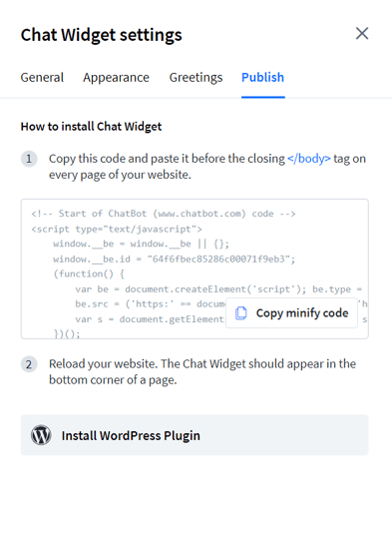Click the step 1 number badge
This screenshot has width=392, height=537.
[x=29, y=159]
